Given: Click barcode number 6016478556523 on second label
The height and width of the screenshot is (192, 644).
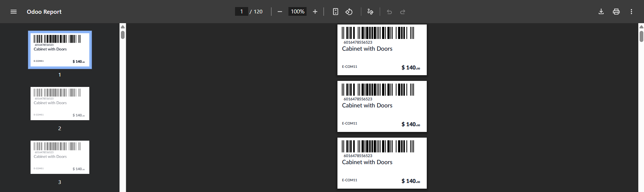Looking at the screenshot, I should (358, 99).
